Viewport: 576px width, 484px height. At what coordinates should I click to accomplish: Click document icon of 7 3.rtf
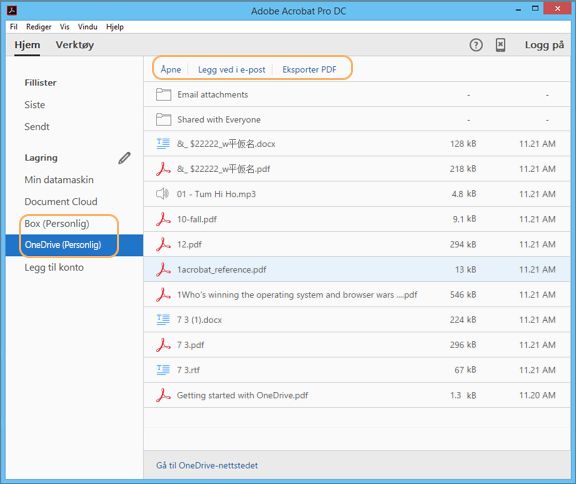pos(163,370)
